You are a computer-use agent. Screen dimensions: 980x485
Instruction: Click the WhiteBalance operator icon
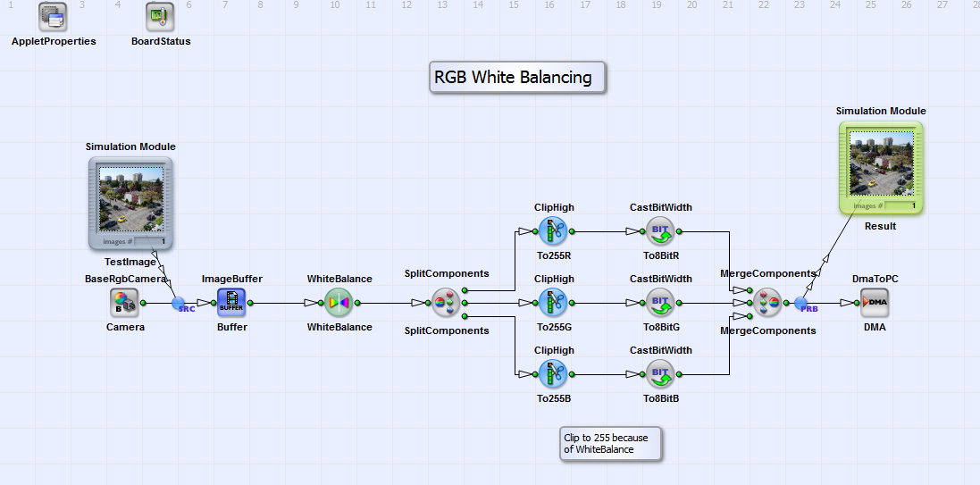(339, 303)
